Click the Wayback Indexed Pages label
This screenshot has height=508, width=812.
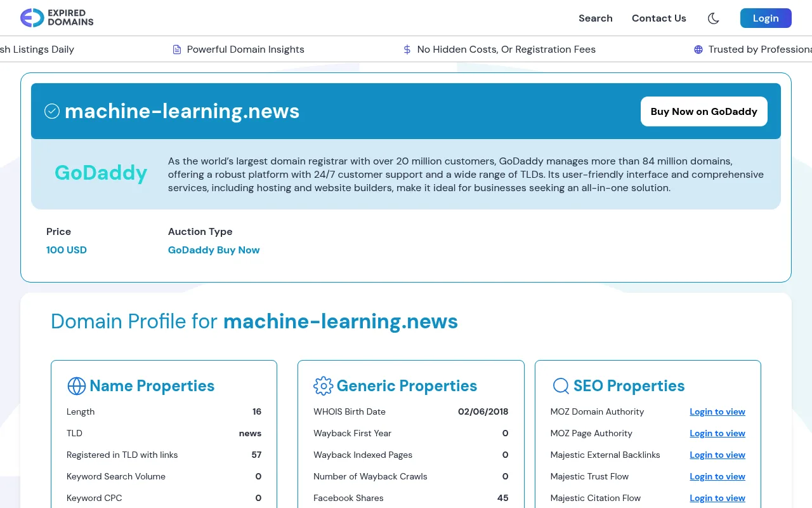pos(363,455)
